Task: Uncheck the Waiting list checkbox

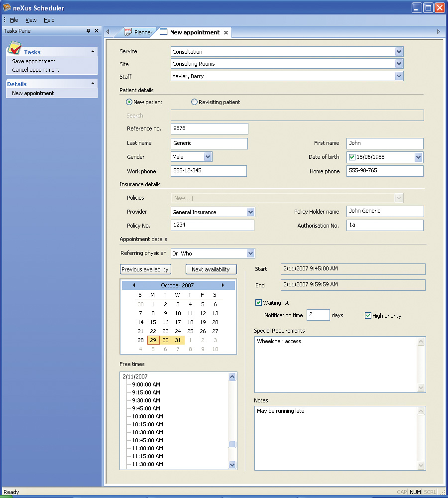Action: coord(258,302)
